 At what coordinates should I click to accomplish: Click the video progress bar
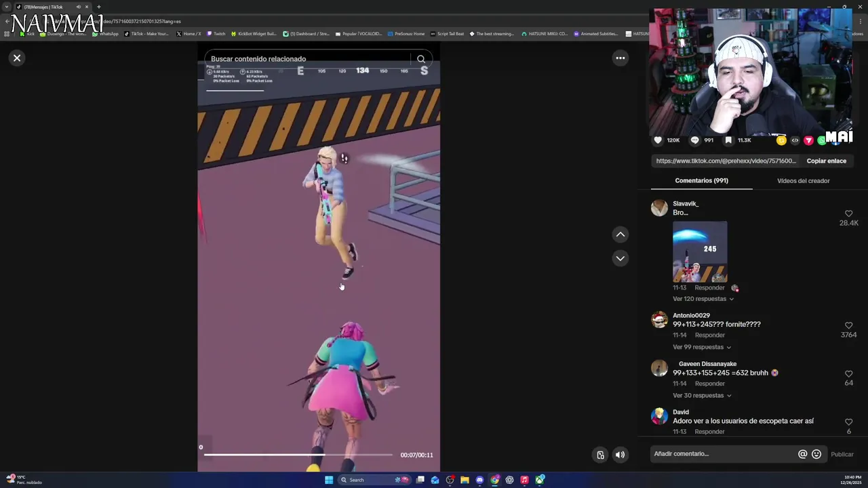(298, 455)
